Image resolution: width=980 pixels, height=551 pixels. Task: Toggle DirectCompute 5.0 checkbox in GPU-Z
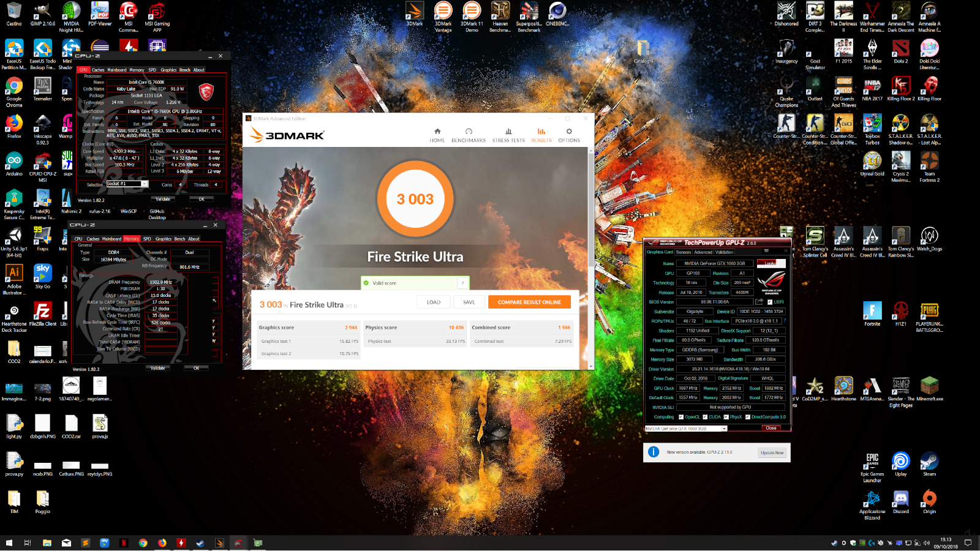(x=748, y=417)
